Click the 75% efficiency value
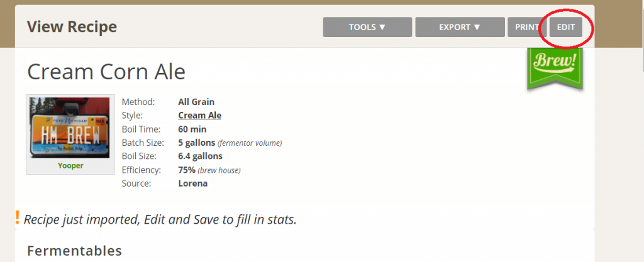This screenshot has height=262, width=644. pyautogui.click(x=187, y=170)
